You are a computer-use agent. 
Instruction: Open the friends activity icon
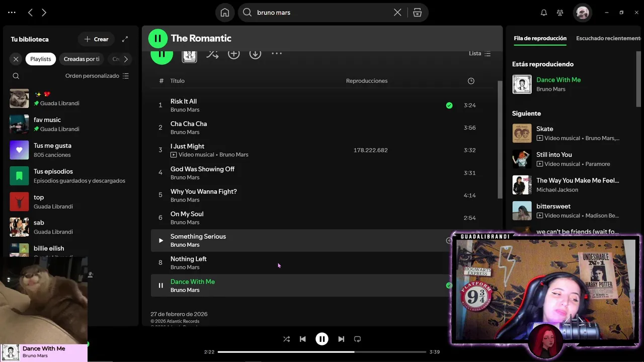560,13
